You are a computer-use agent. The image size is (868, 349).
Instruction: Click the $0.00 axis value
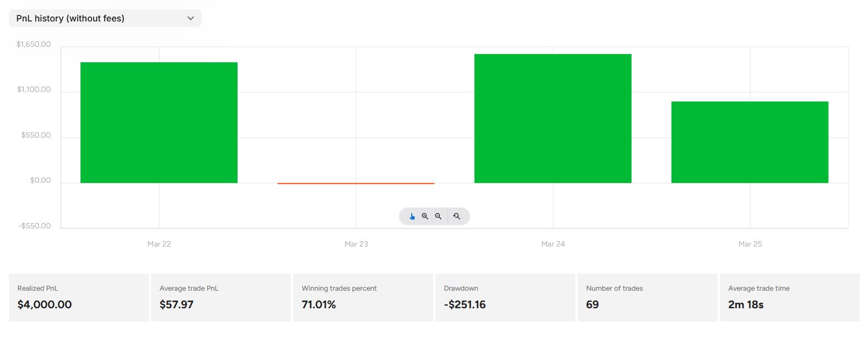(40, 180)
